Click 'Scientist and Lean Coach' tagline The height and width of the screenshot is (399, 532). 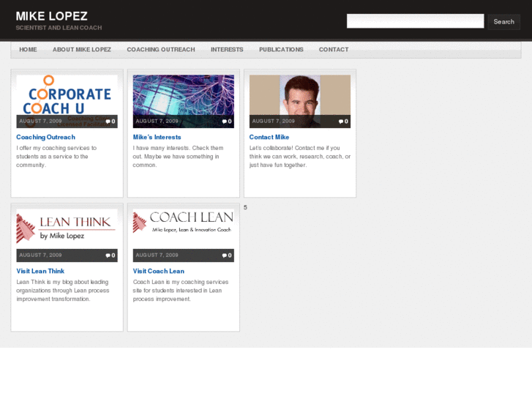[59, 28]
